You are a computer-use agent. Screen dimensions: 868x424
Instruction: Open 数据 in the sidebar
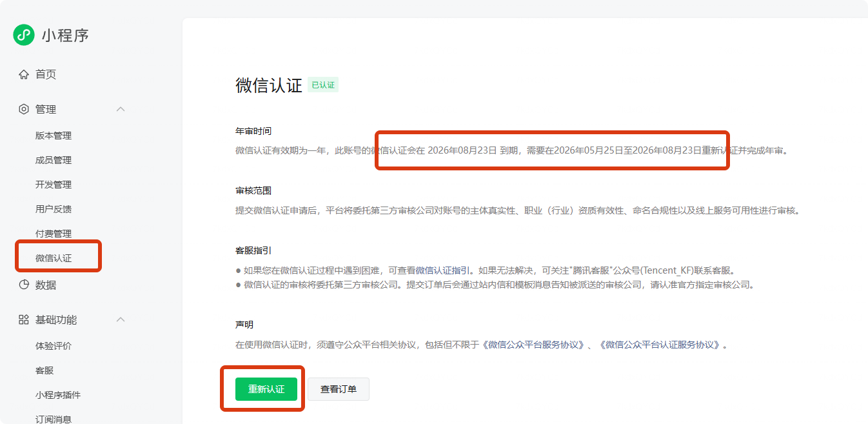(x=46, y=285)
